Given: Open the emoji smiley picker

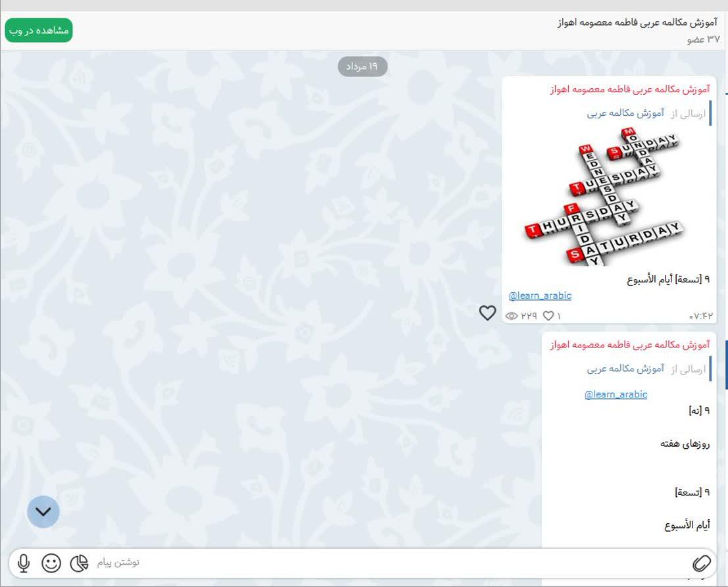Looking at the screenshot, I should point(51,563).
